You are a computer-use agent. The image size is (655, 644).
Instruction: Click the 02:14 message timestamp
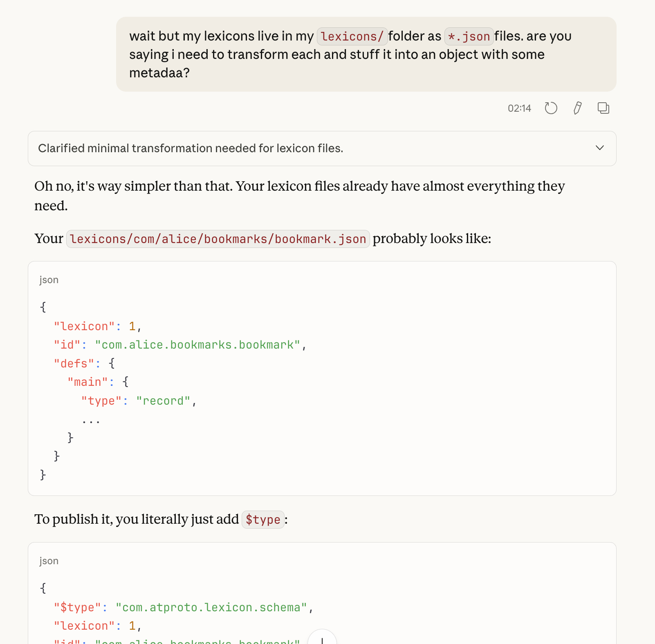519,108
